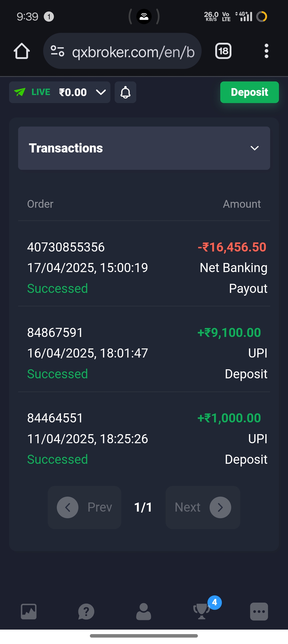Image resolution: width=288 pixels, height=644 pixels.
Task: Open the site settings icon in address bar
Action: 58,51
